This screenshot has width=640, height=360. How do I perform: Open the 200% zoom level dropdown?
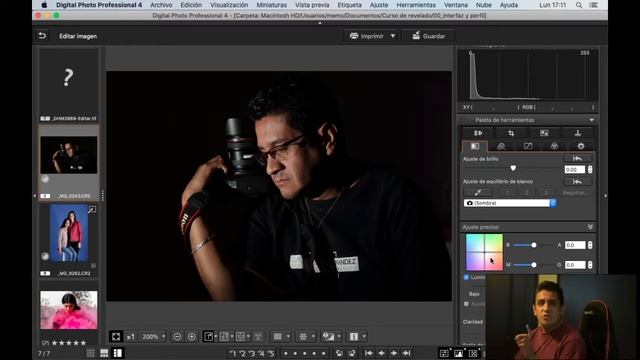(x=153, y=336)
